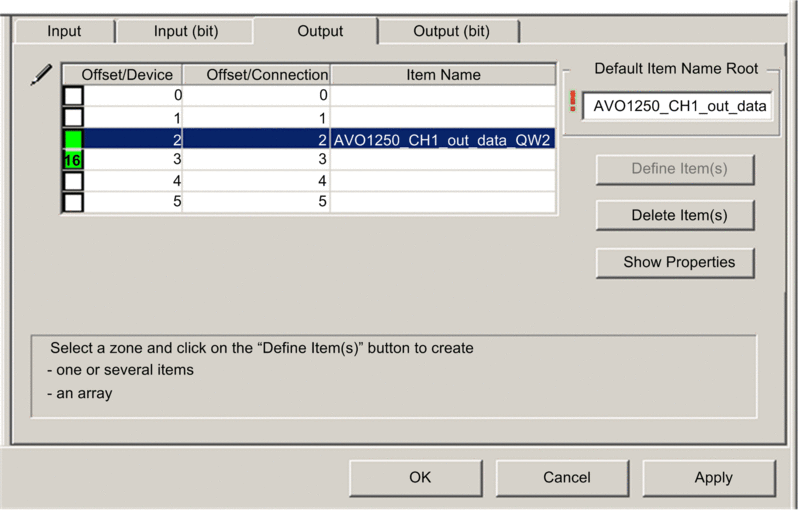The height and width of the screenshot is (510, 798).
Task: Switch to the Input tab
Action: point(64,31)
